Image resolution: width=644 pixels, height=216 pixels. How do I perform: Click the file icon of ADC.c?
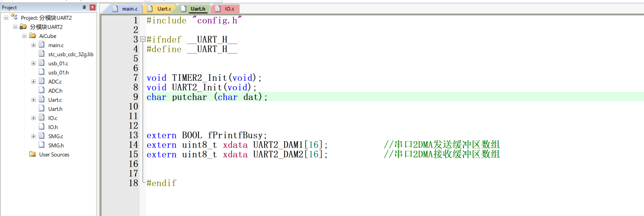pyautogui.click(x=42, y=81)
